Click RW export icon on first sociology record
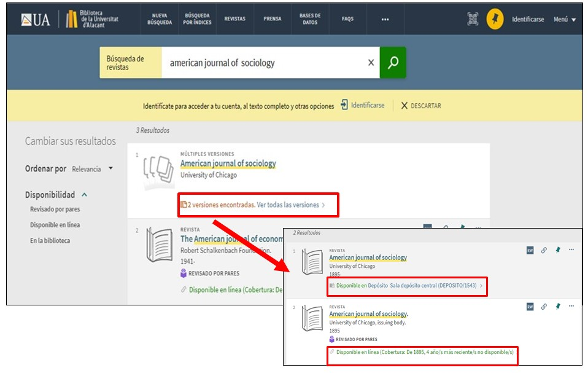Viewport: 588px width, 373px height. [x=530, y=250]
